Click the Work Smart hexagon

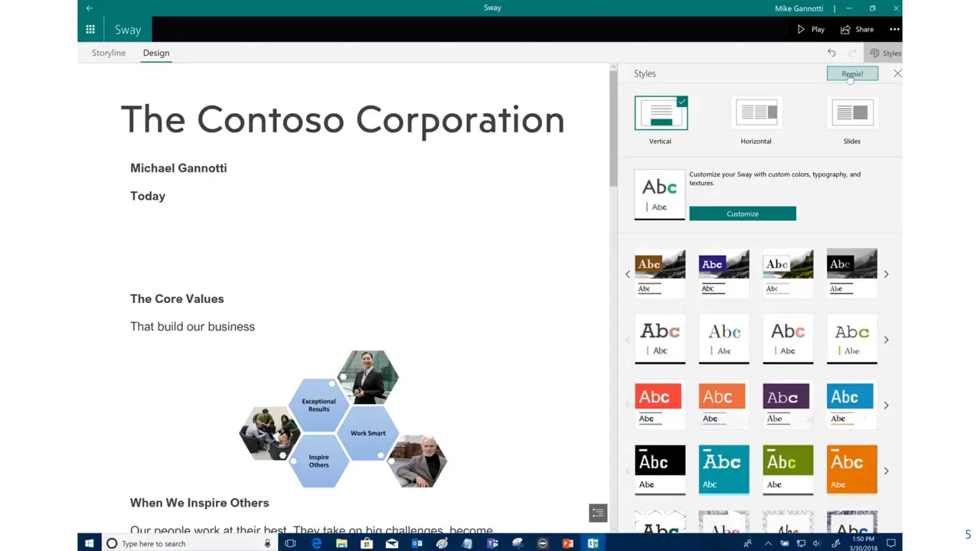click(368, 433)
